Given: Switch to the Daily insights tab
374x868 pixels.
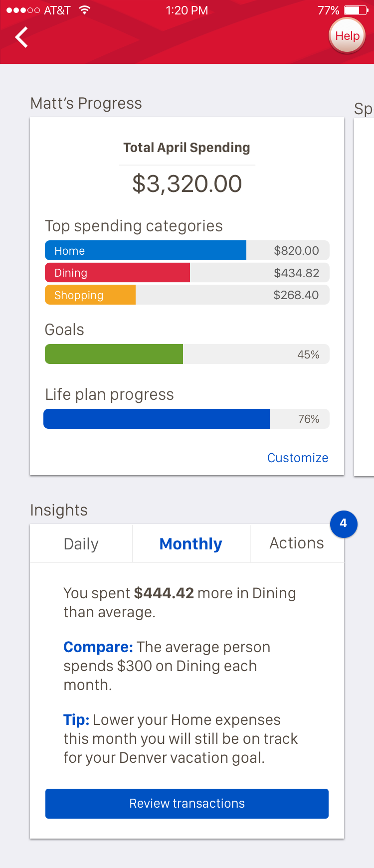Looking at the screenshot, I should click(x=81, y=543).
